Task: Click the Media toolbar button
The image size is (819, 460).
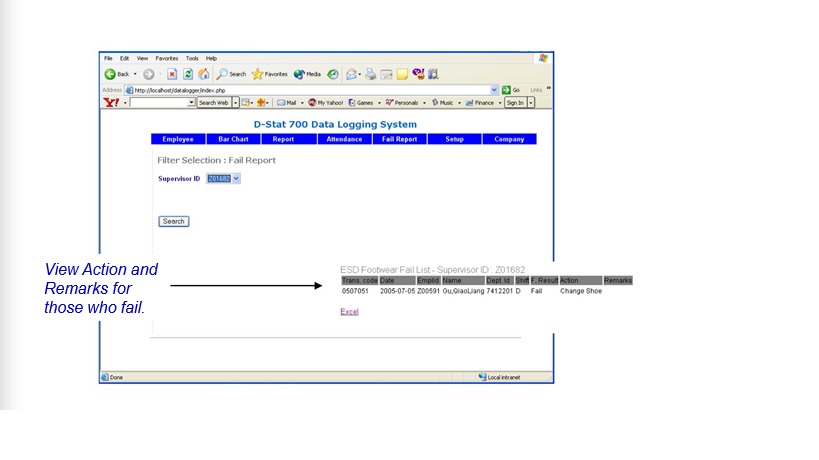Action: (308, 74)
